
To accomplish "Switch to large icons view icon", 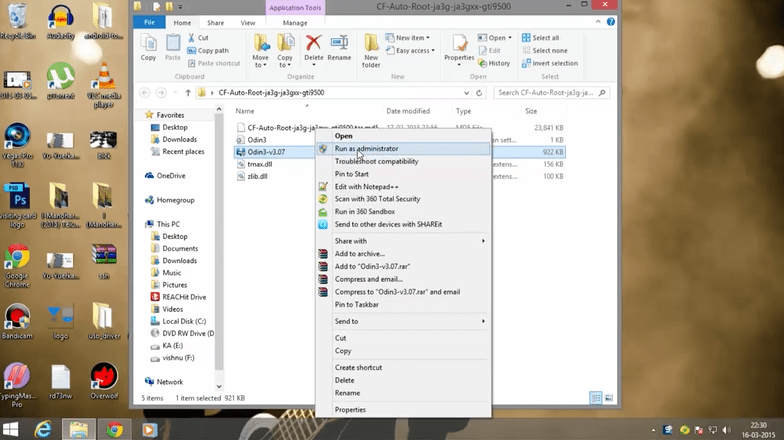I will click(x=609, y=398).
